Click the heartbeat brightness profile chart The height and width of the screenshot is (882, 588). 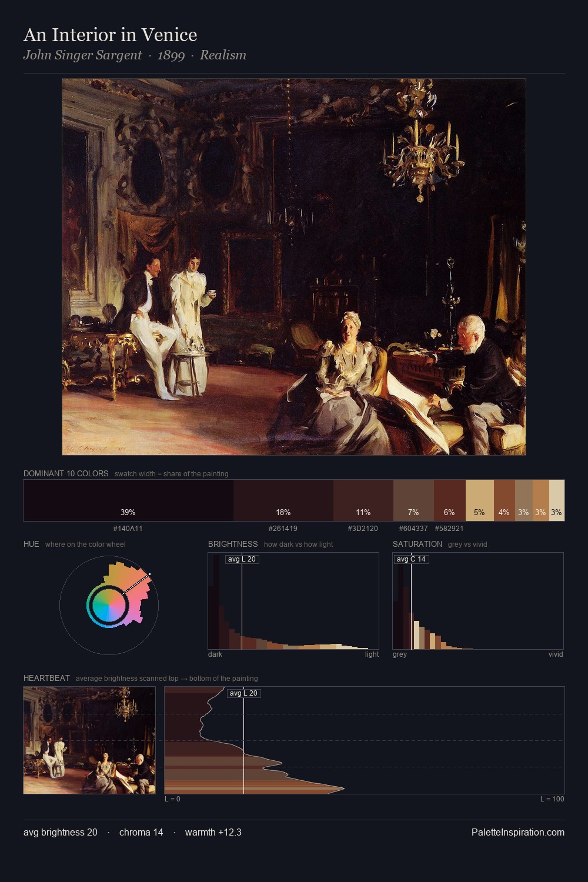(x=365, y=740)
